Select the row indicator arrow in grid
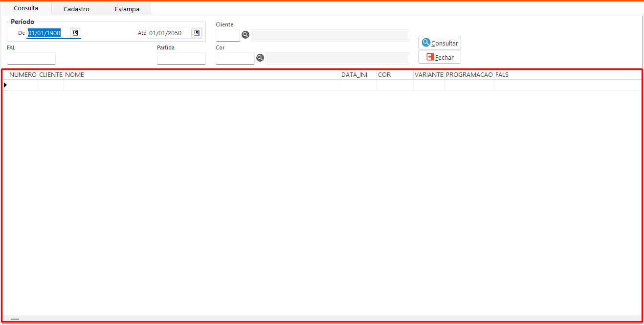Image resolution: width=644 pixels, height=325 pixels. (5, 85)
